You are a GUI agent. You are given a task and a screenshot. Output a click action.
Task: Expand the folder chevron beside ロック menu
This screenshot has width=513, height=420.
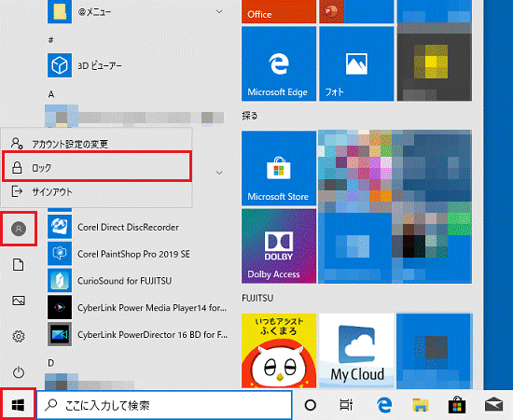click(219, 173)
